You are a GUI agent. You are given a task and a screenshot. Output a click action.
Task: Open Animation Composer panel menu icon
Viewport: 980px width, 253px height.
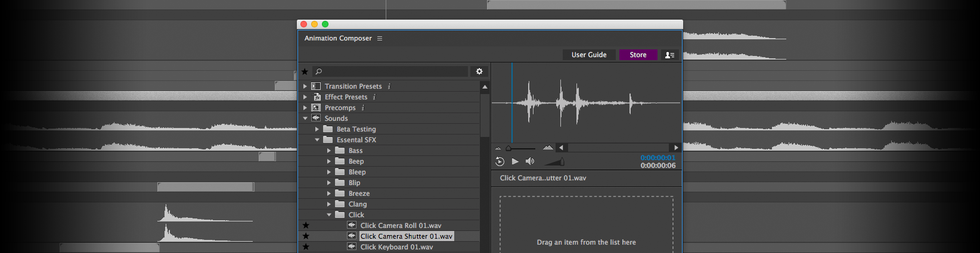tap(379, 38)
